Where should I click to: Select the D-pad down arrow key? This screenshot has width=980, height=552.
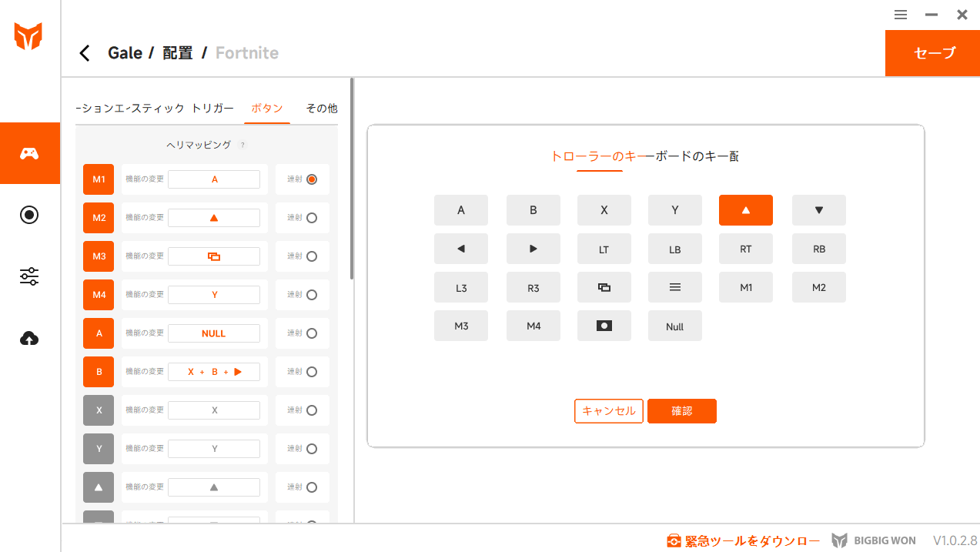pyautogui.click(x=818, y=210)
